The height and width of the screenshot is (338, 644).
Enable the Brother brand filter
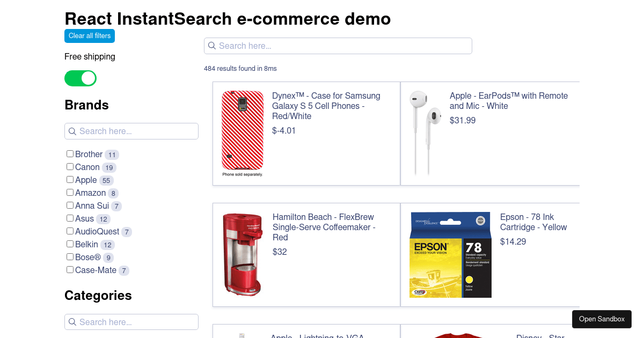pyautogui.click(x=70, y=154)
